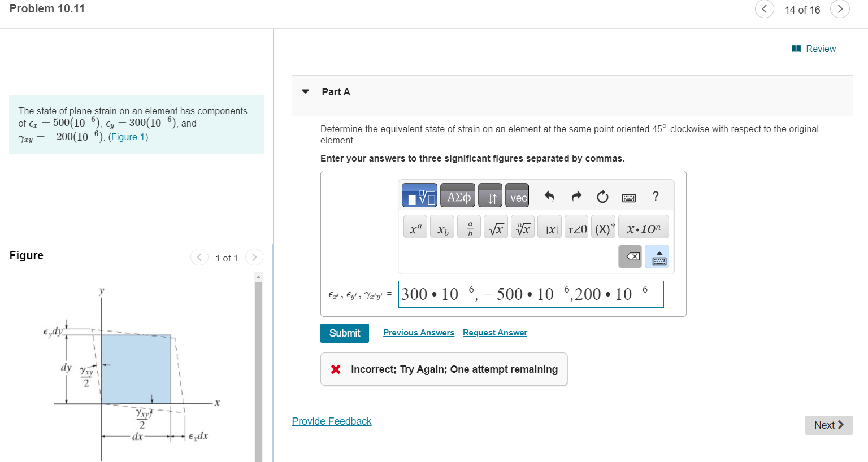This screenshot has height=462, width=868.
Task: Open the vec palette
Action: [x=517, y=195]
